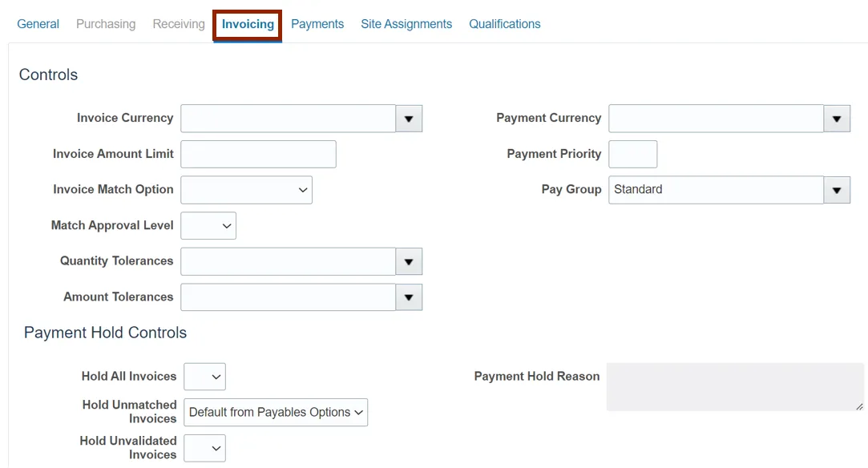
Task: Go to the Site Assignments tab
Action: click(406, 24)
